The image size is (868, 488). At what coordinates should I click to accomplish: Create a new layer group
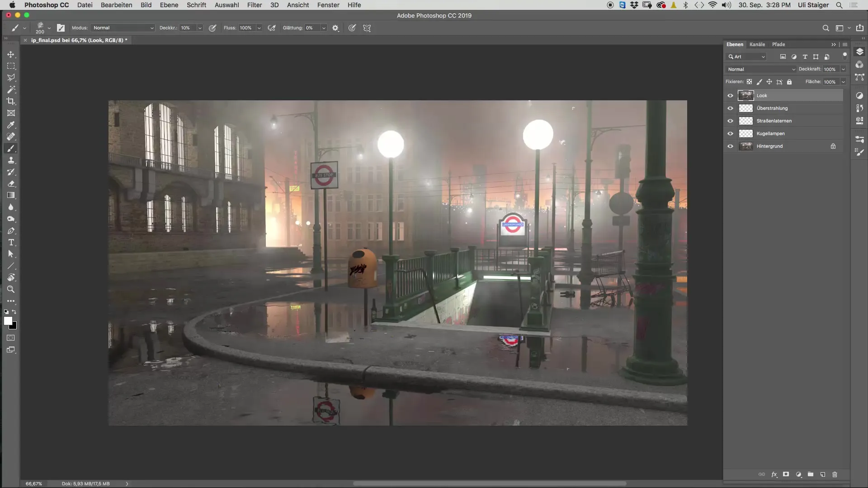[811, 474]
